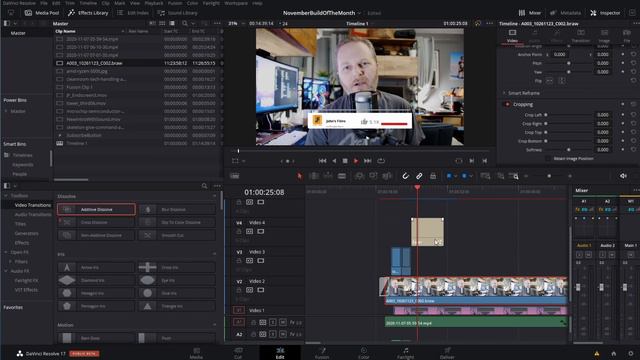Adjust the timeline zoom slider

549,176
